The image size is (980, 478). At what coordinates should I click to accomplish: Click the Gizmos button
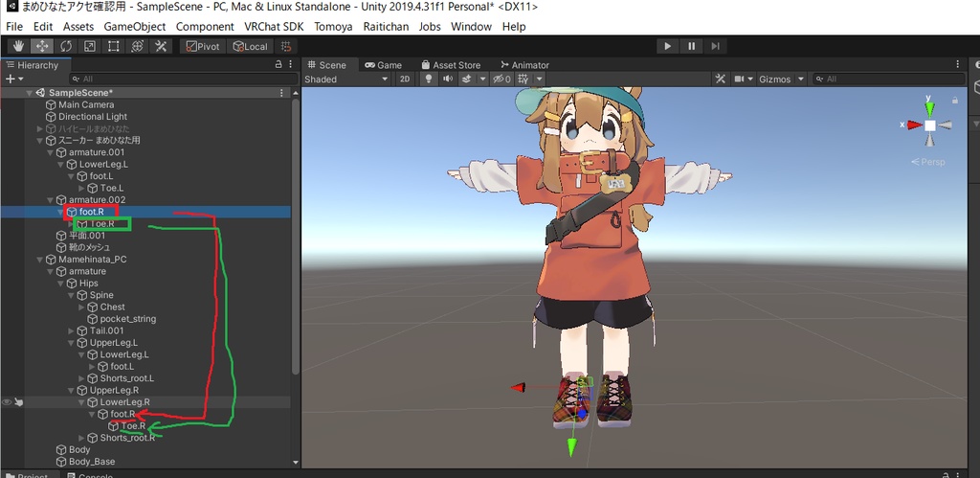pos(774,79)
